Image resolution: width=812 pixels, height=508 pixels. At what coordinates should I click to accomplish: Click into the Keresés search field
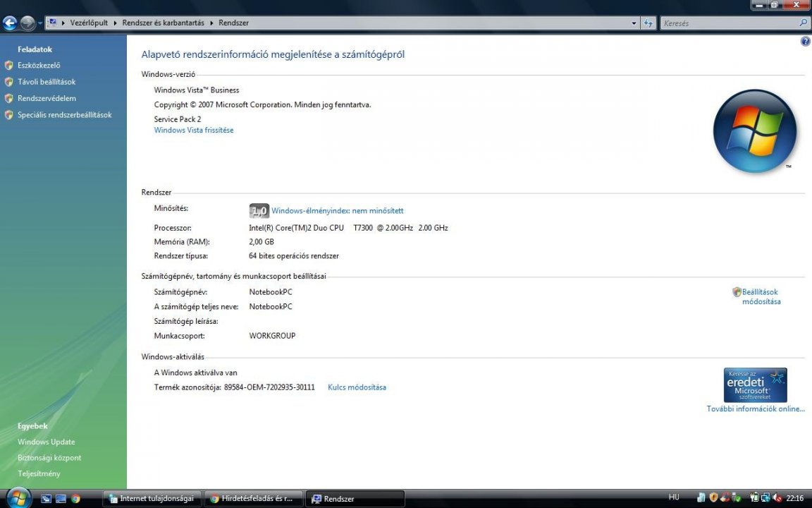[x=729, y=23]
